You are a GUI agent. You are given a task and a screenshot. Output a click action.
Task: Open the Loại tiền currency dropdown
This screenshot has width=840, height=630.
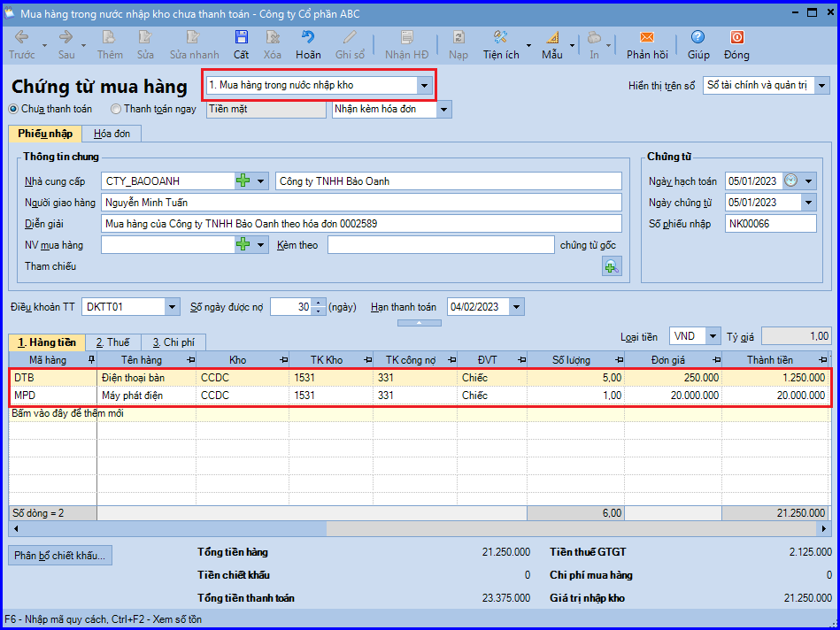pos(713,336)
